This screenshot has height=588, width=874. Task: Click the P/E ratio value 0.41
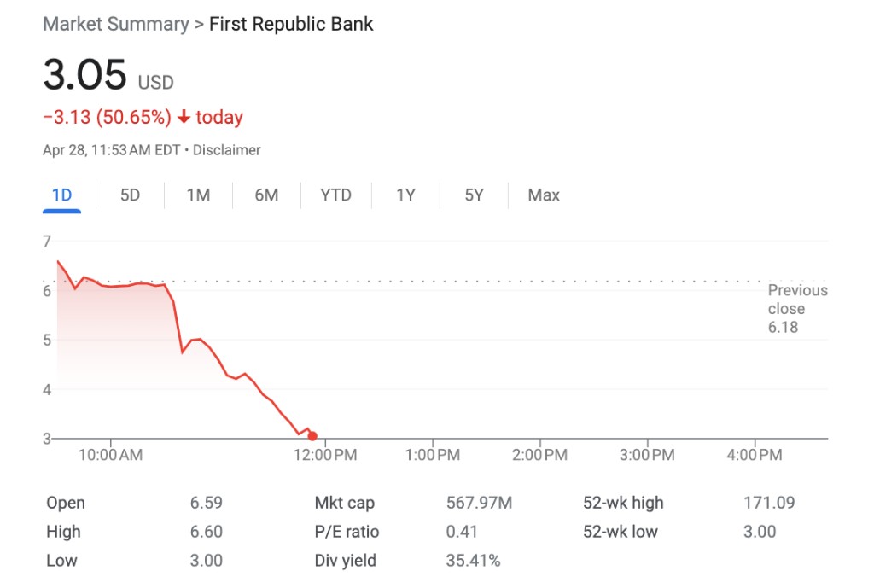462,532
